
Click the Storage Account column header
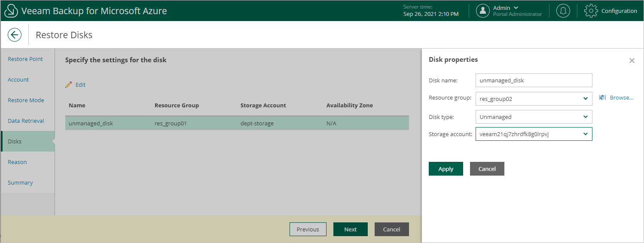tap(263, 105)
